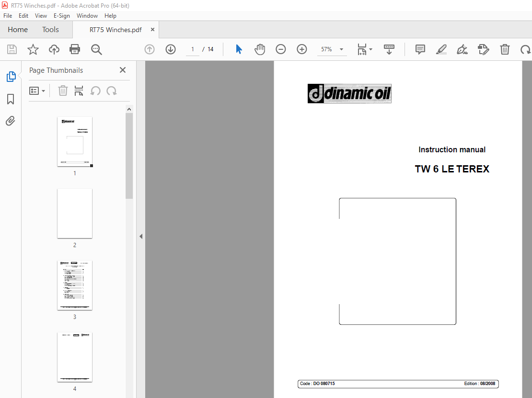Select the Highlight text pen
Viewport: 532px width, 398px height.
(441, 49)
